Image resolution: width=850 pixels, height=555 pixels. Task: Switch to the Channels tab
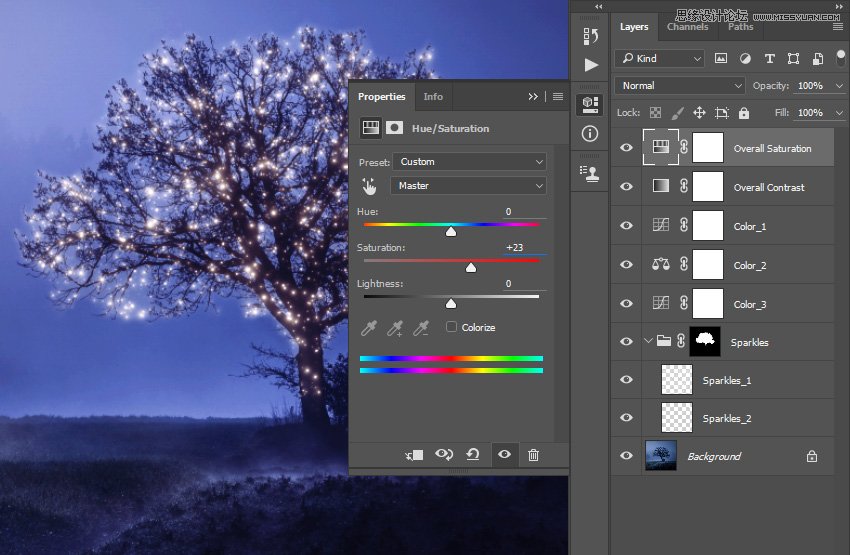point(688,27)
